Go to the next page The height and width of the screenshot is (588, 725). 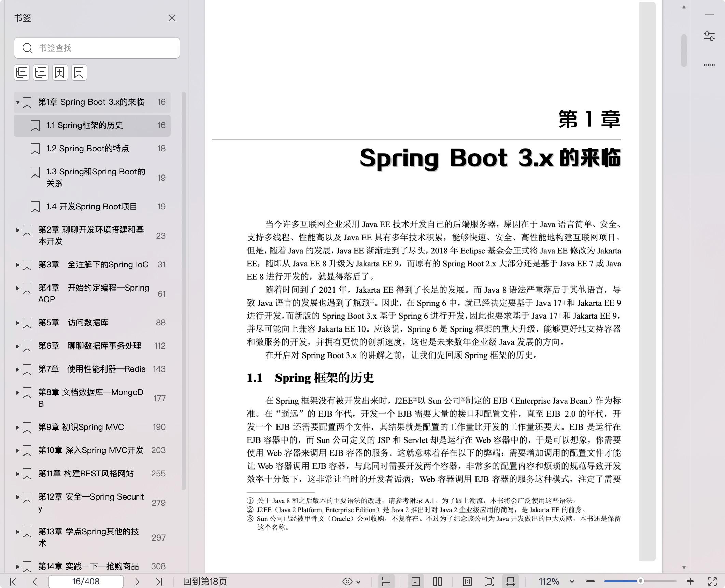tap(137, 582)
